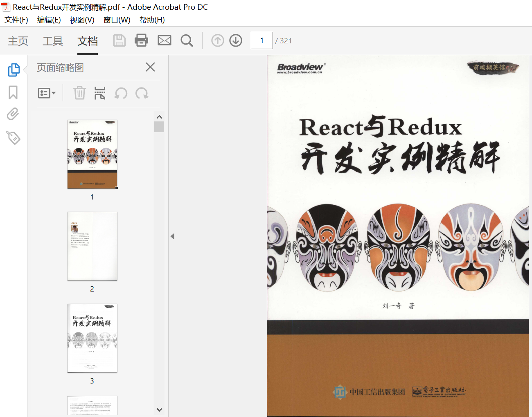Click the insert/split pages icon
Viewport: 532px width, 417px height.
tap(100, 93)
